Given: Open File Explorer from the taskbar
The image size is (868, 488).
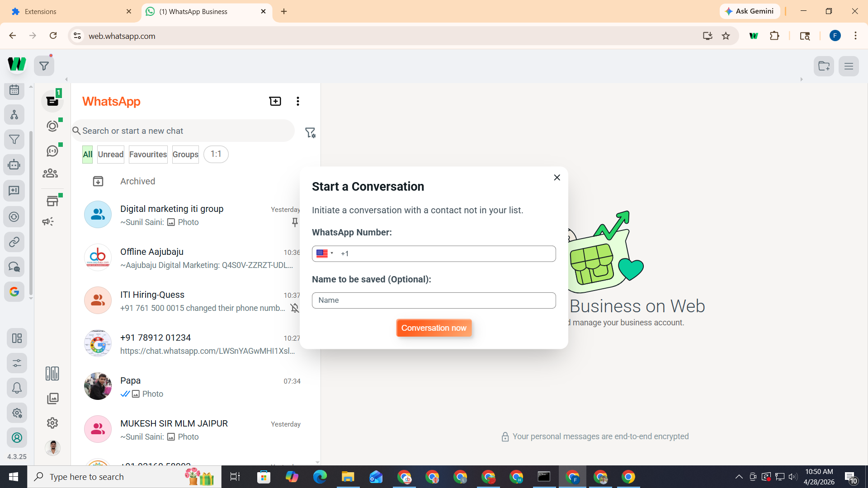Looking at the screenshot, I should coord(348,477).
